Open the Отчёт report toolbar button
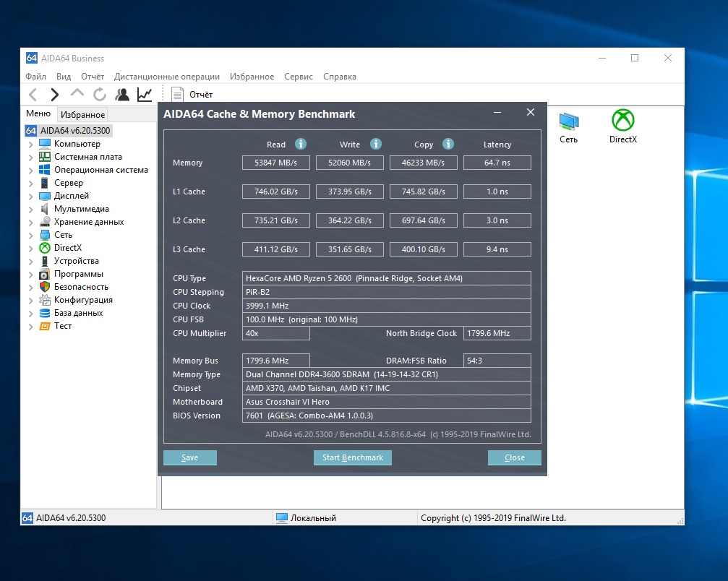 (x=192, y=95)
